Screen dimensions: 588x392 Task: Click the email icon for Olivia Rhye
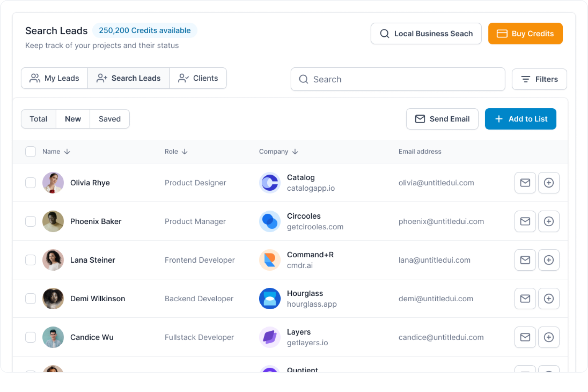tap(525, 183)
